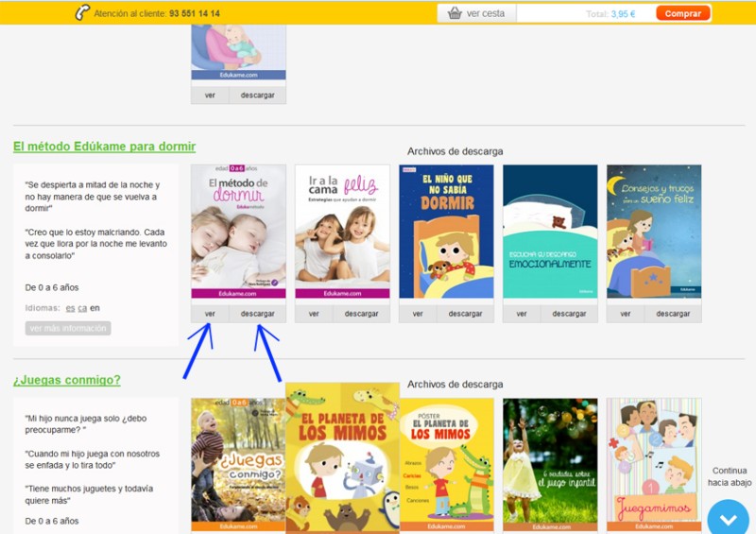The image size is (756, 534).
Task: Click 'descargar' under the top mother-and-baby cover
Action: [257, 95]
